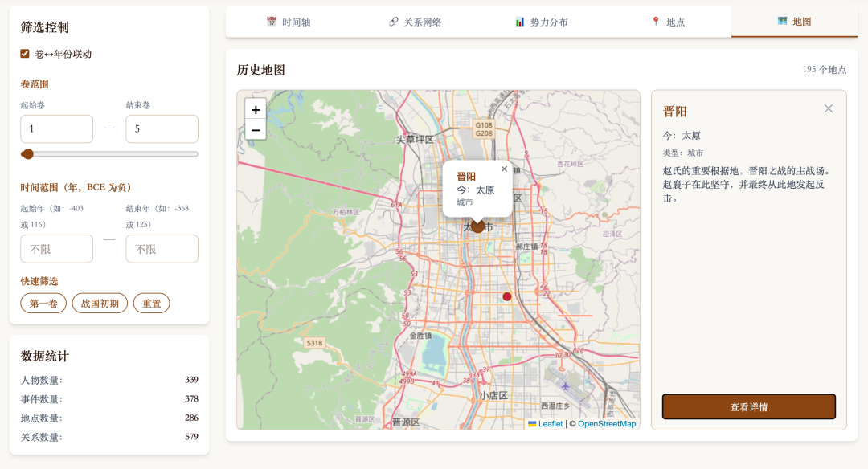Select the 人物数量 value 339
Screen dimensions: 868x469
coord(191,380)
